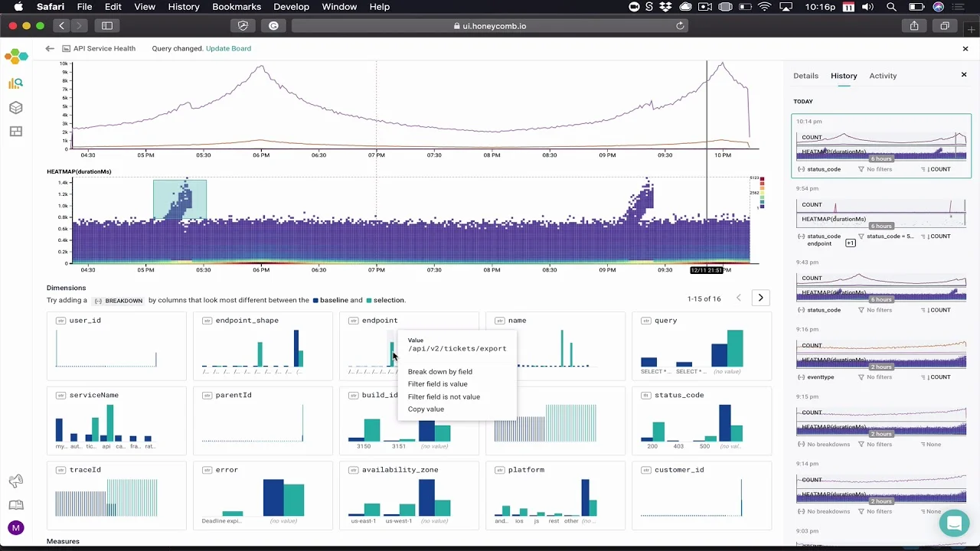Open the chat support bubble
The width and height of the screenshot is (980, 551).
click(954, 524)
